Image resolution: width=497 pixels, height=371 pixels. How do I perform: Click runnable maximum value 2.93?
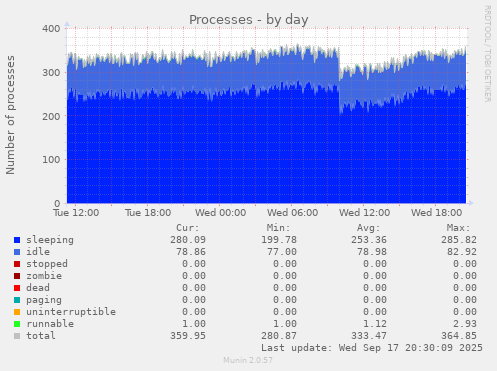(x=465, y=324)
